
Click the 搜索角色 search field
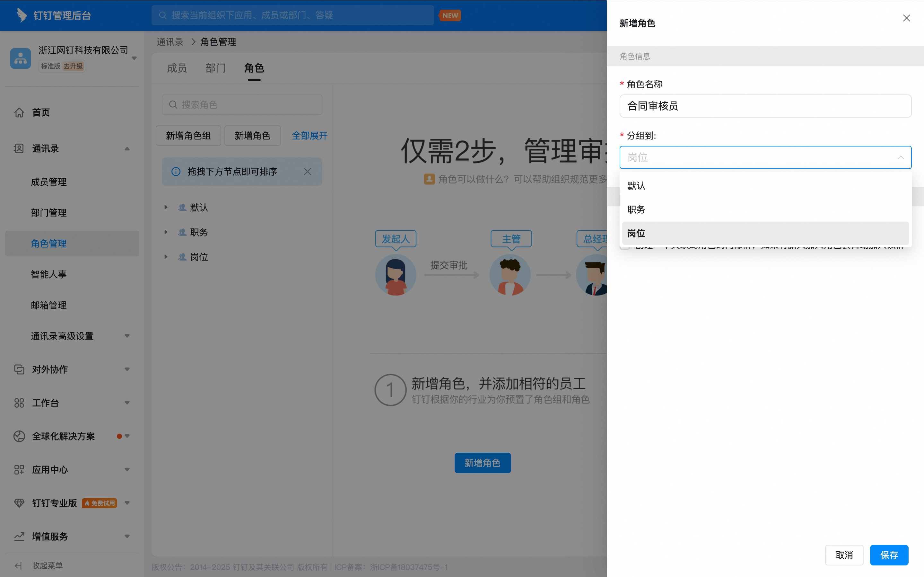242,104
